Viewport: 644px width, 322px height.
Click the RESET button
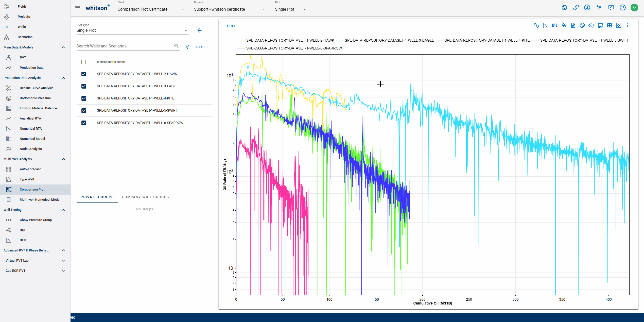[202, 47]
